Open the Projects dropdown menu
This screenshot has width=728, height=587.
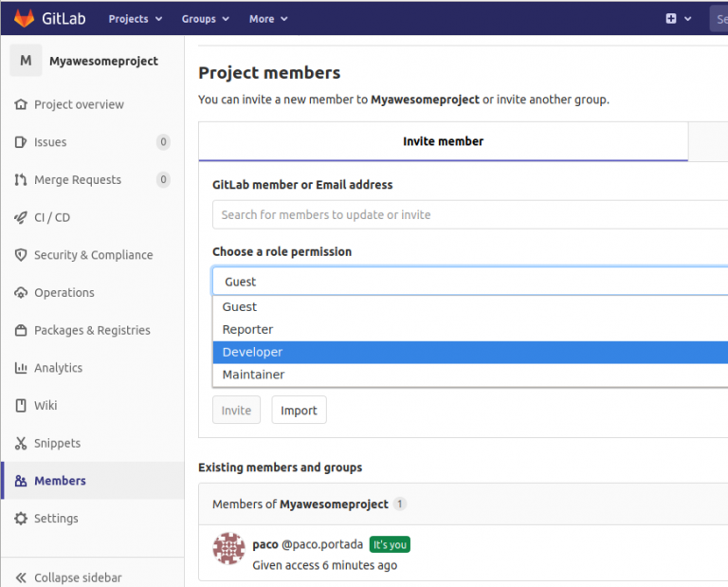point(136,19)
